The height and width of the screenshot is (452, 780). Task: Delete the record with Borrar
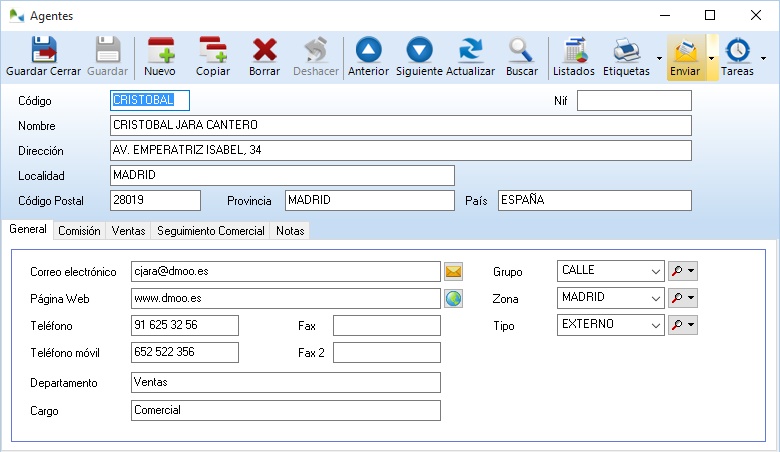tap(264, 57)
